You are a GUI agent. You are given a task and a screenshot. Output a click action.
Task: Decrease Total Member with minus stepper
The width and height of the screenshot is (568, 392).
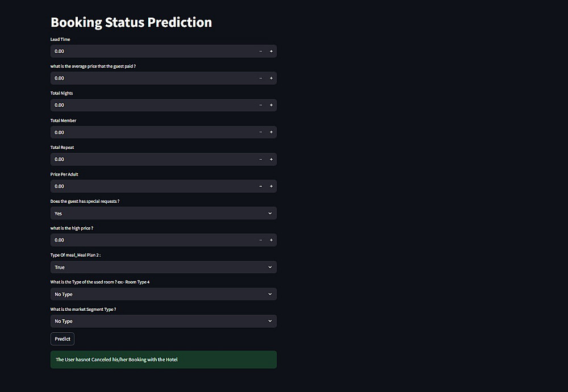(x=261, y=132)
